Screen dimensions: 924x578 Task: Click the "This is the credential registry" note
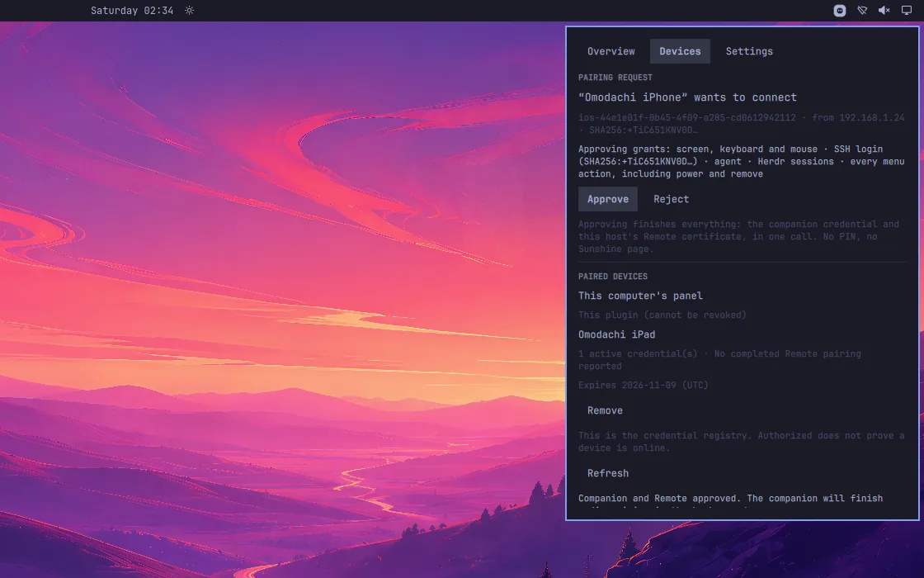click(x=742, y=442)
